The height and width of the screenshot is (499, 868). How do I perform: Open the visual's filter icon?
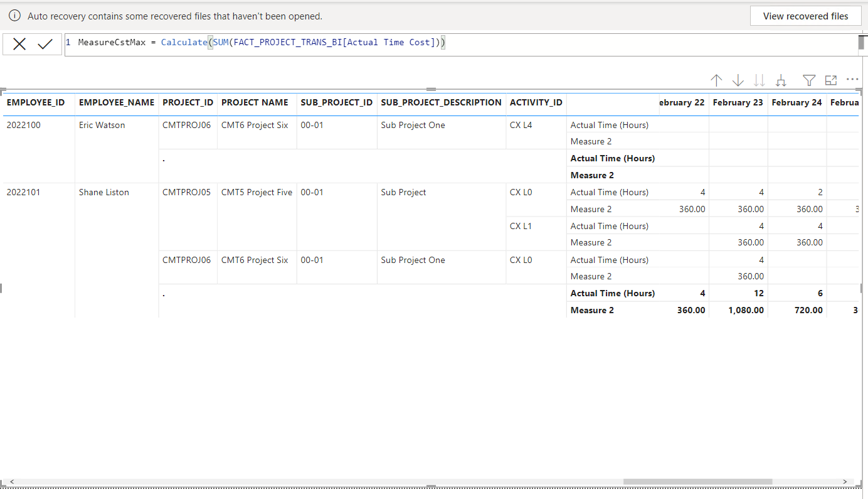coord(810,80)
